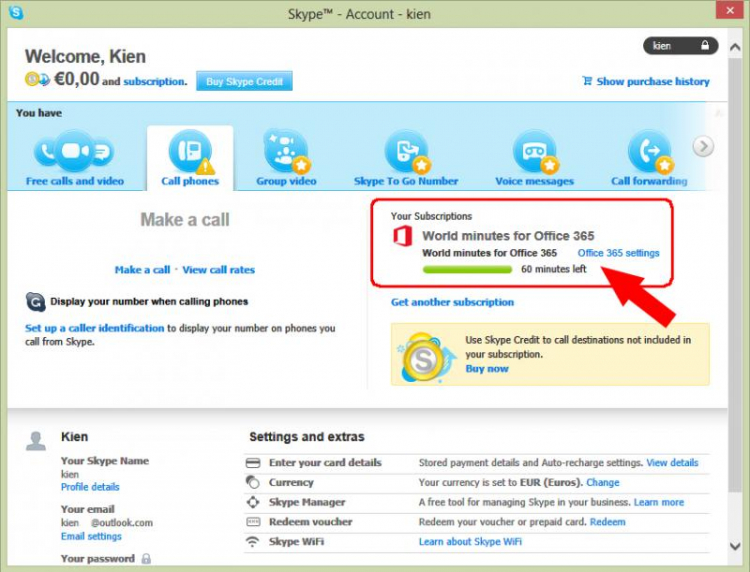Image resolution: width=750 pixels, height=572 pixels.
Task: Click the credit card icon beside card details
Action: point(253,463)
